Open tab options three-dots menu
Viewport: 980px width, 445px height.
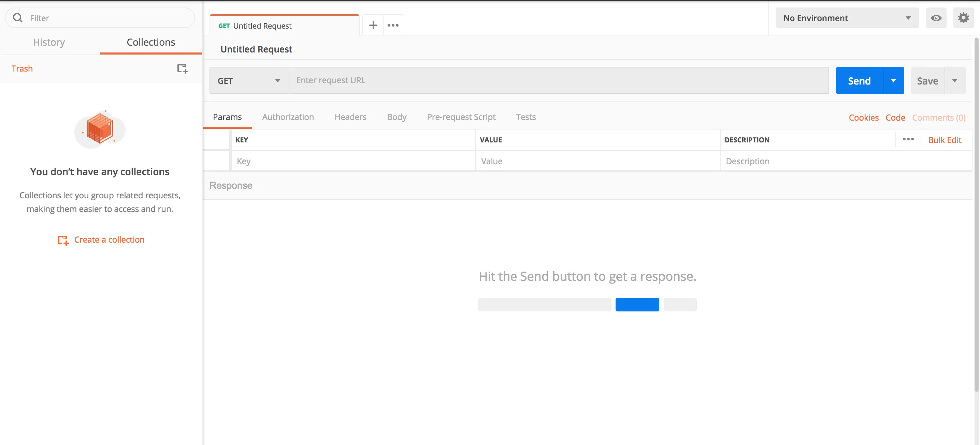coord(393,25)
